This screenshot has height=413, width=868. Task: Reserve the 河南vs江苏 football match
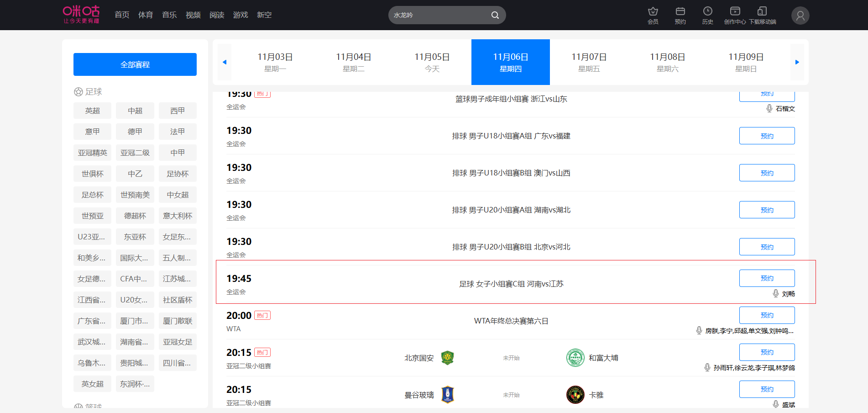tap(767, 278)
